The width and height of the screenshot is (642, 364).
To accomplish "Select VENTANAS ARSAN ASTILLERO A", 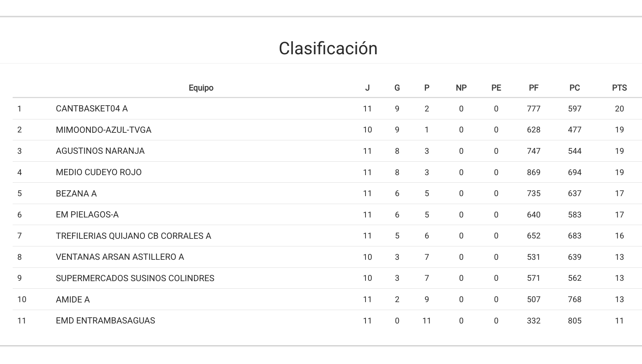I will coord(120,257).
